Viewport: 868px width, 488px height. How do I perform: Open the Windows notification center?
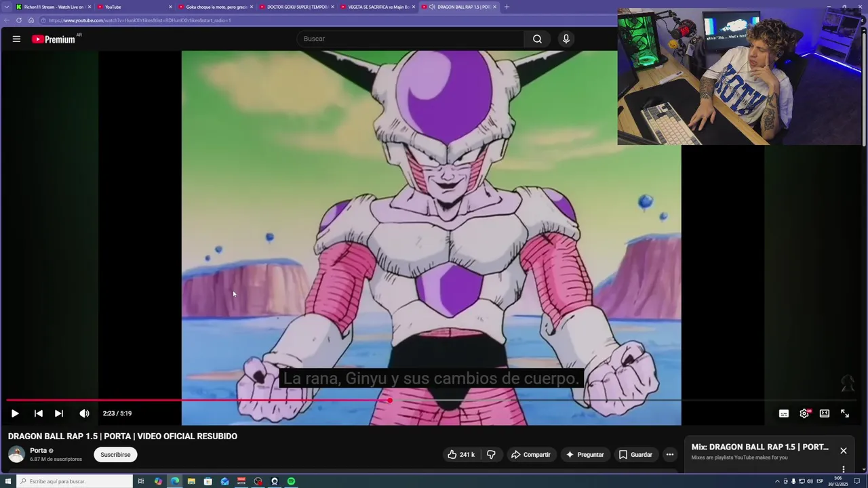click(x=857, y=481)
